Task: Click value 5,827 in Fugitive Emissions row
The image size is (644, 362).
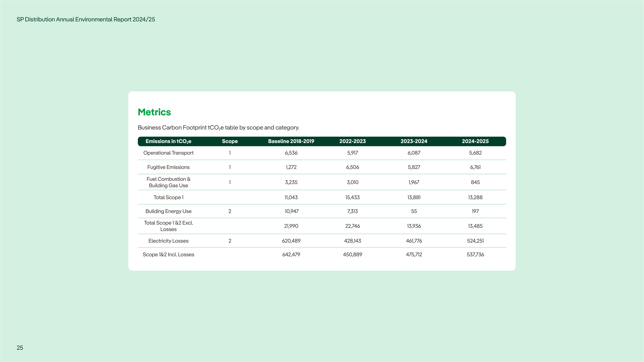Action: point(414,167)
